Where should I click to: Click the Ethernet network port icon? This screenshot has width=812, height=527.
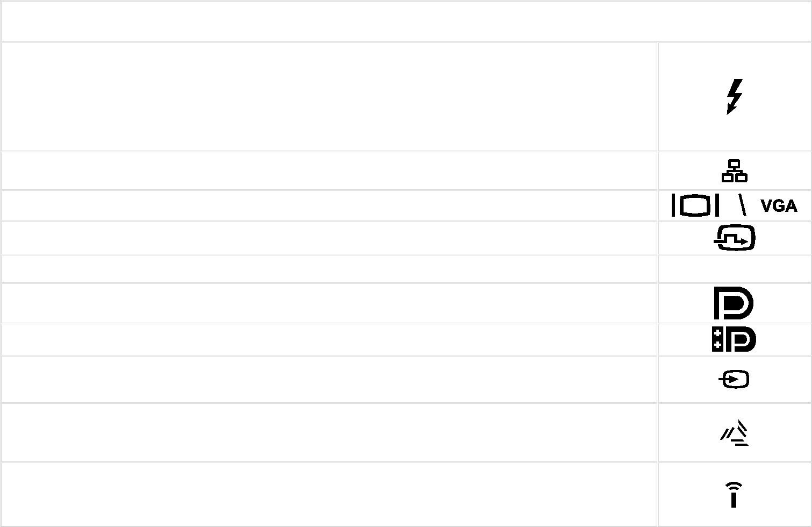point(734,170)
